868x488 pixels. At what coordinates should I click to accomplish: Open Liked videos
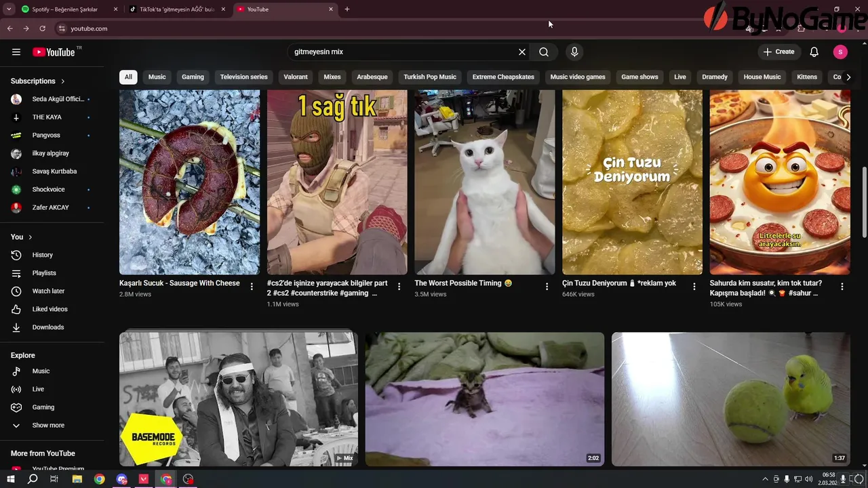[52, 309]
